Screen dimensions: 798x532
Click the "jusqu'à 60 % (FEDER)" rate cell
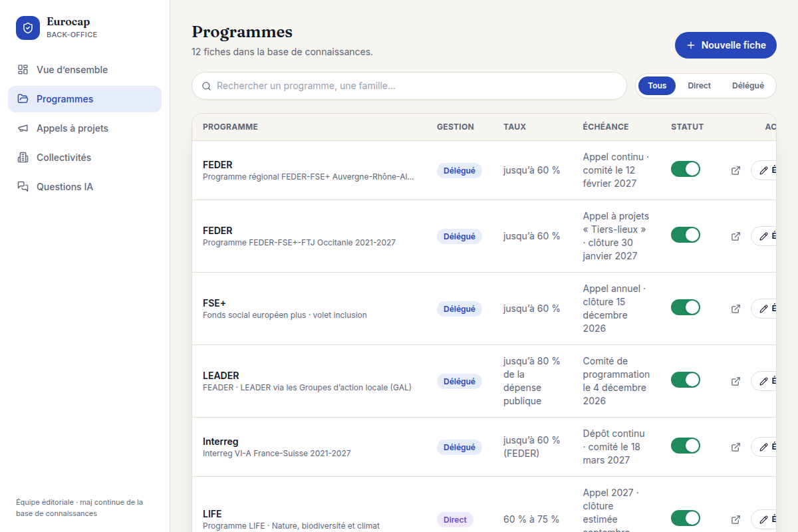[532, 447]
